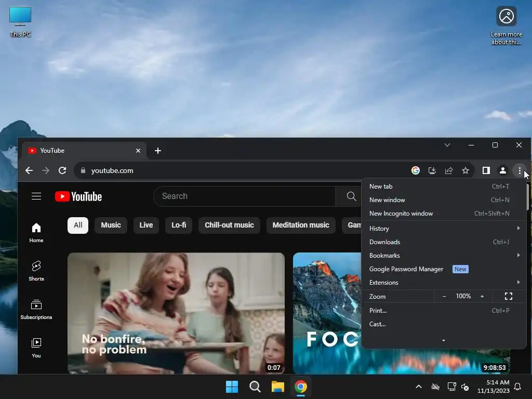Click the YouTube Search input field
Screen dimensions: 532x399
pyautogui.click(x=244, y=196)
